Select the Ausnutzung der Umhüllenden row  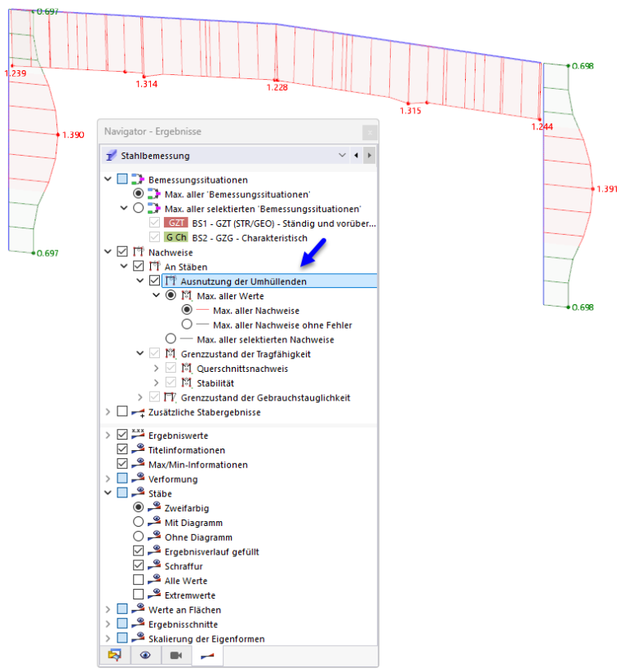click(x=269, y=281)
